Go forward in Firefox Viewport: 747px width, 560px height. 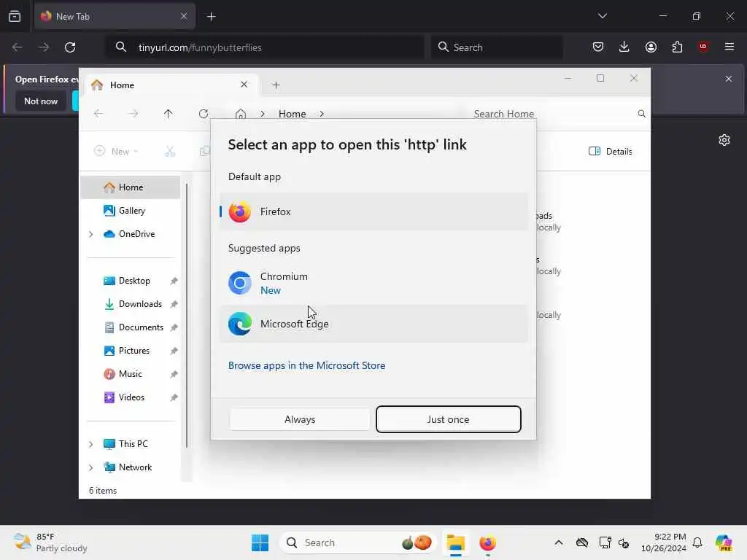pos(44,47)
